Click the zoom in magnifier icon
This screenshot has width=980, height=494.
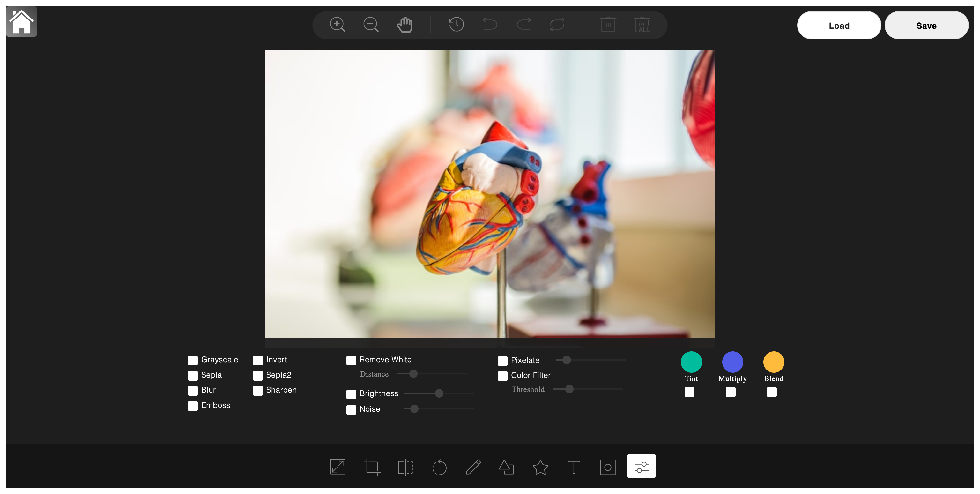coord(337,25)
